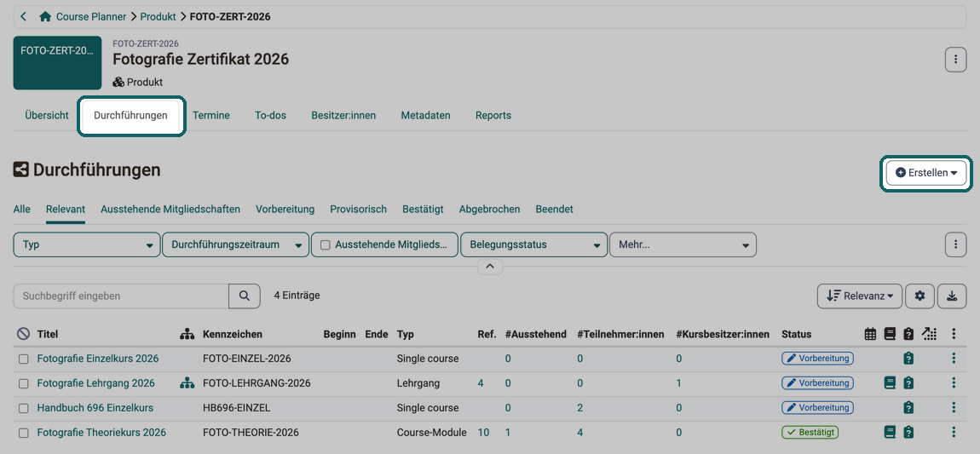Go to Produkt in breadcrumb
This screenshot has width=980, height=454.
pos(159,17)
